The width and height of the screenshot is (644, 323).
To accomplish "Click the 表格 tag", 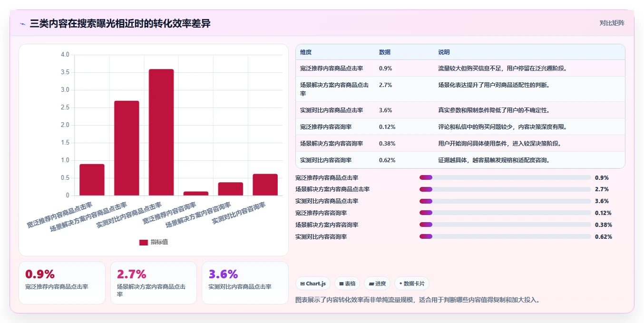I will (x=347, y=284).
